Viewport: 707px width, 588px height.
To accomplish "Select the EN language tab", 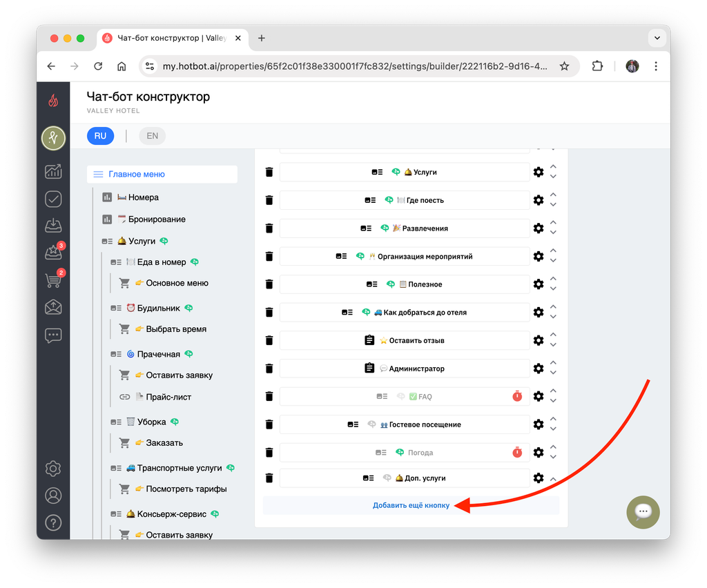I will [x=153, y=136].
